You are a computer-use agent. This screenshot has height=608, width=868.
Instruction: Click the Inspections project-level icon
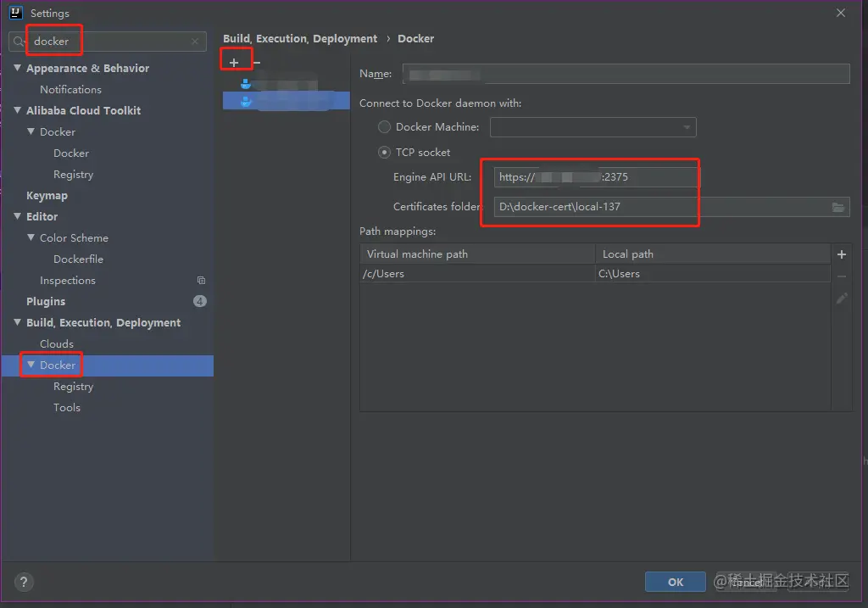coord(201,280)
